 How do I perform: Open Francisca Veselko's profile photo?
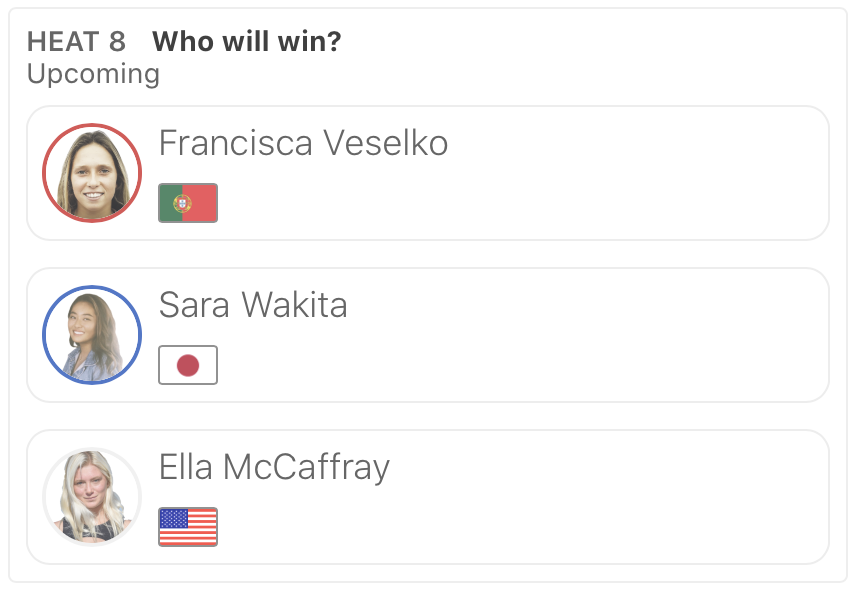[x=92, y=173]
